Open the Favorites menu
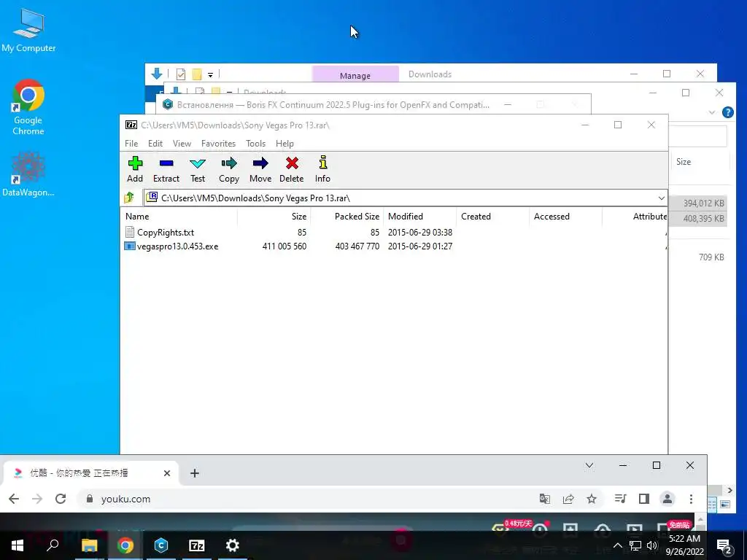747x560 pixels. [218, 144]
